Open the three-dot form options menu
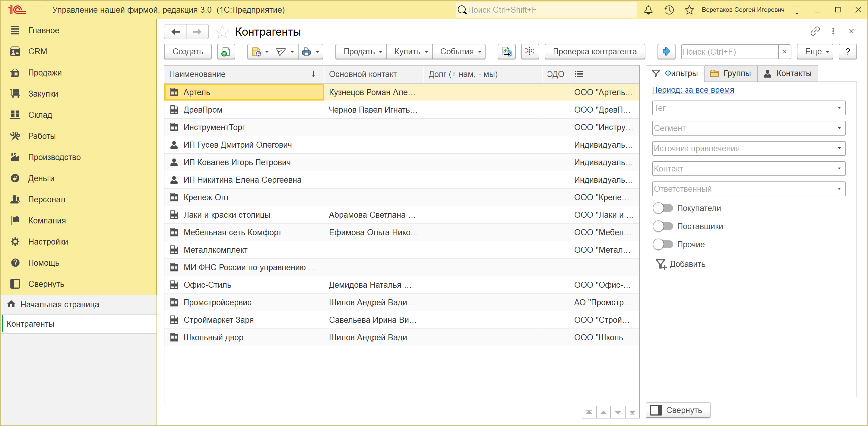 click(833, 31)
